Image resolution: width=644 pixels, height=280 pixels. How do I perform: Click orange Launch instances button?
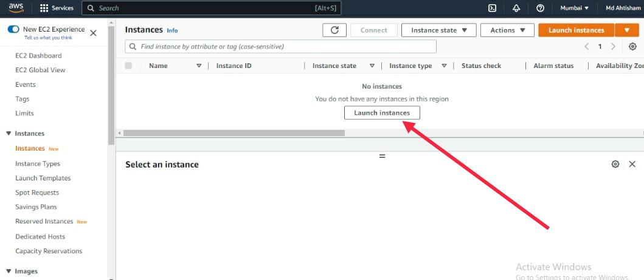click(x=576, y=30)
